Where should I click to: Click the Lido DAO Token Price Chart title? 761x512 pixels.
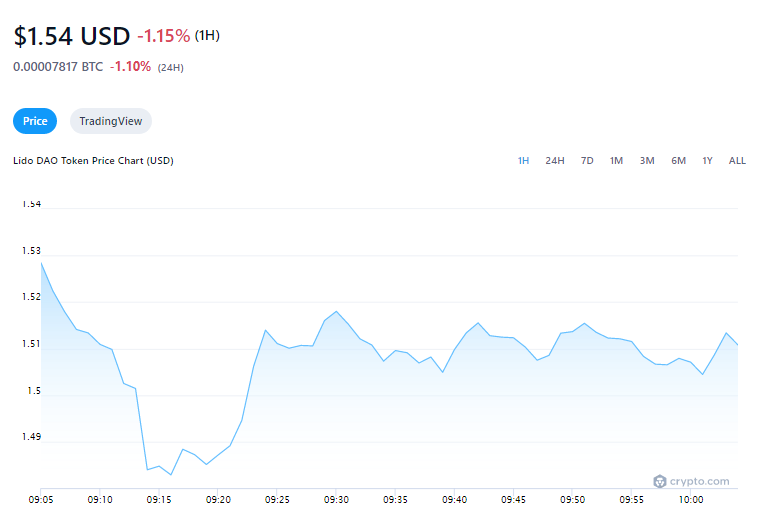(93, 161)
